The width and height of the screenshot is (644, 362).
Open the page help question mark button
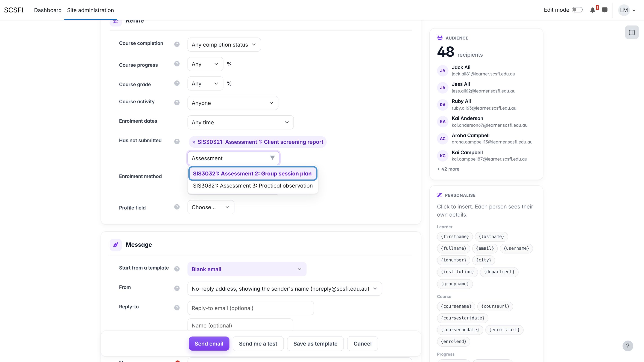pyautogui.click(x=627, y=346)
